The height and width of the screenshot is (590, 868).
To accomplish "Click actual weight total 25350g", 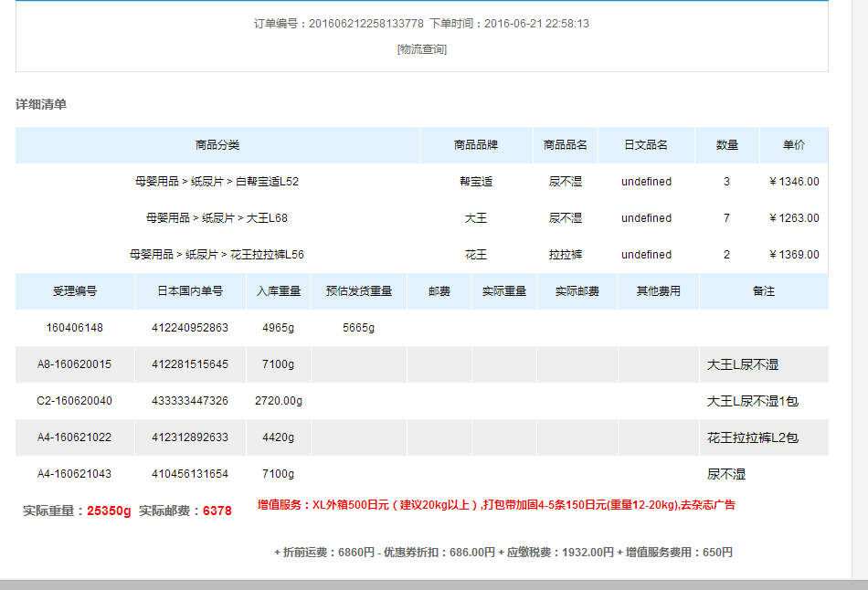I will pos(109,511).
